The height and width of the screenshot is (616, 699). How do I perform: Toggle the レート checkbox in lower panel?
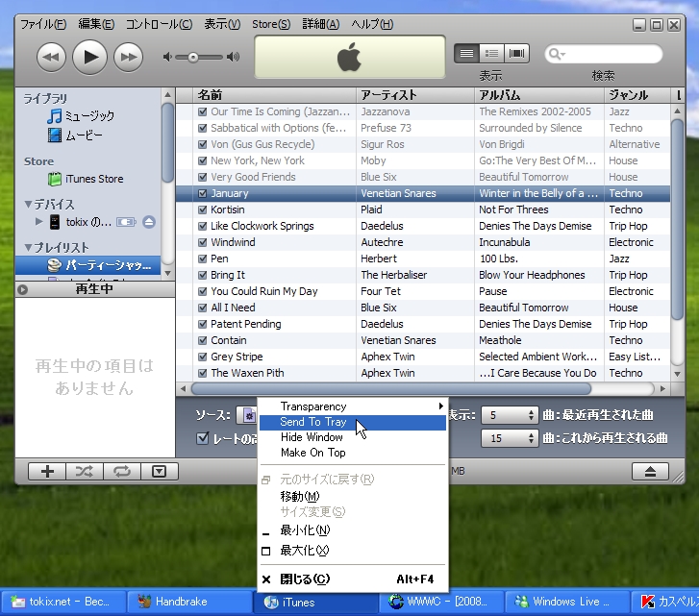(x=202, y=438)
